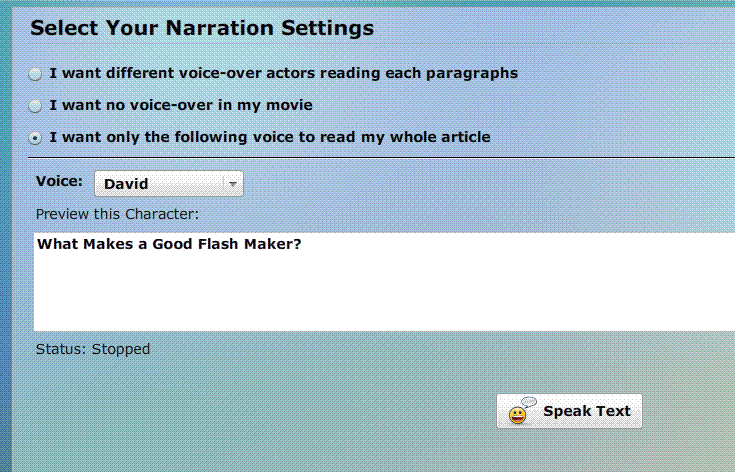Click the speech bubble above the smiley icon

click(x=529, y=402)
